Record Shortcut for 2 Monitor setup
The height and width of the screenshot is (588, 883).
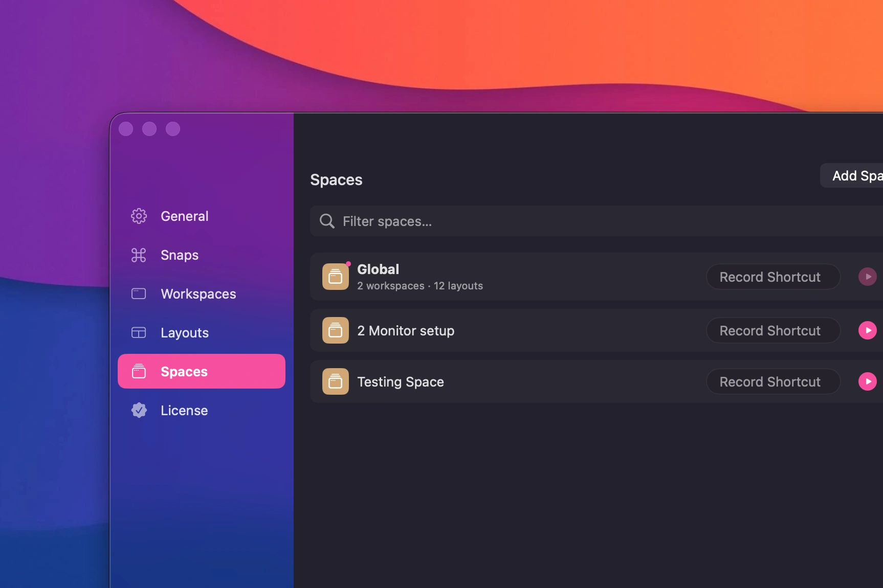point(773,330)
